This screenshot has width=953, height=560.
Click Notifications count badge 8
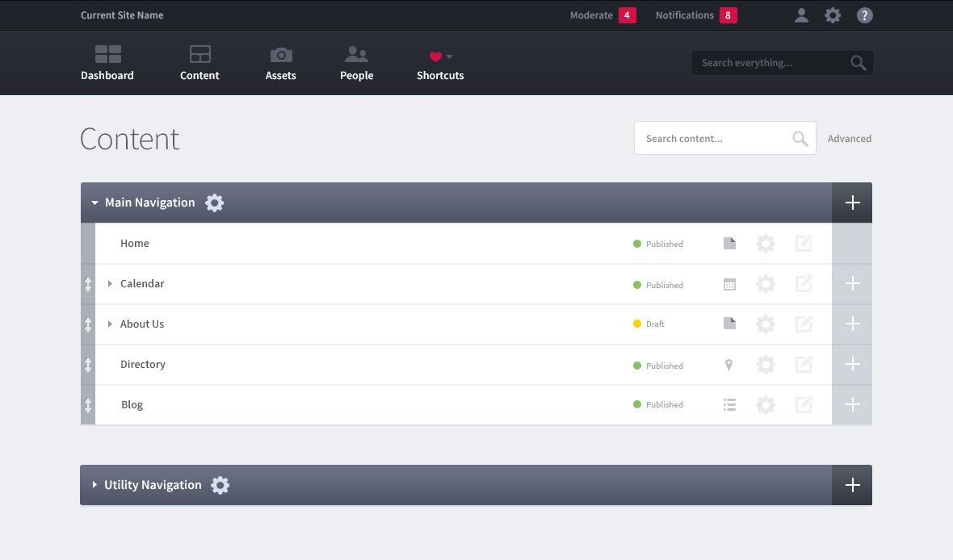click(x=728, y=15)
